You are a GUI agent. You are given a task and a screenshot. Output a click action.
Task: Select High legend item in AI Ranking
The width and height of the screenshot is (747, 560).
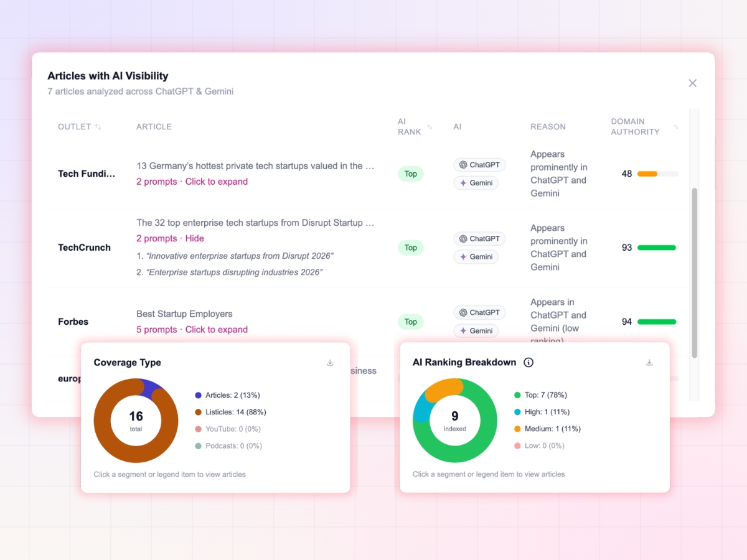pyautogui.click(x=542, y=412)
